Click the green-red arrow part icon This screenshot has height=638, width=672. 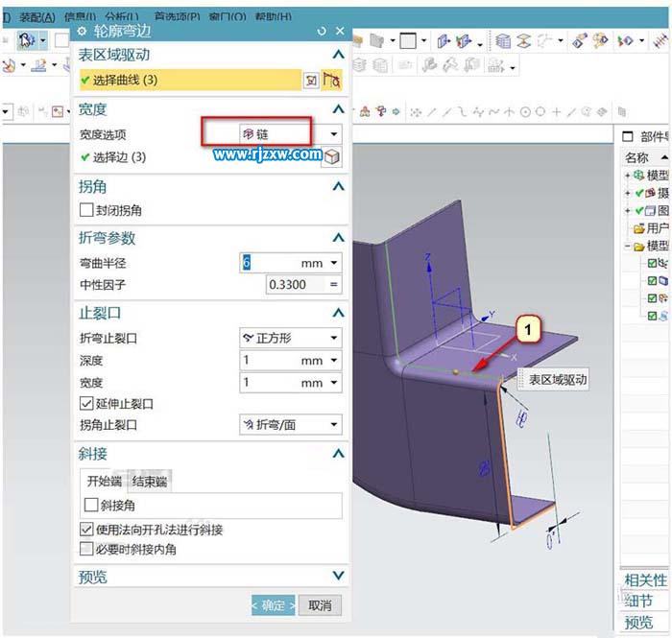pyautogui.click(x=625, y=41)
